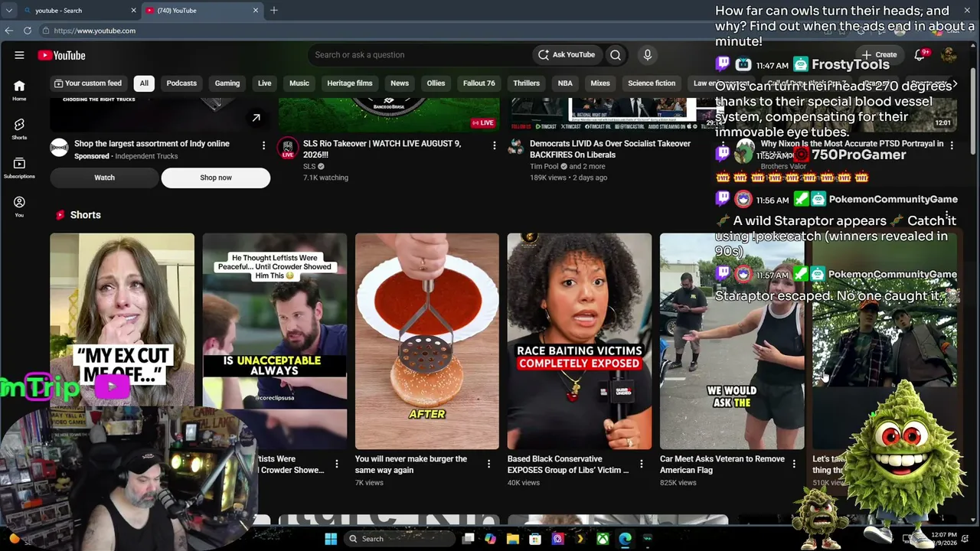Open the SLS Rio Takeover livestream title
980x551 pixels.
[382, 148]
